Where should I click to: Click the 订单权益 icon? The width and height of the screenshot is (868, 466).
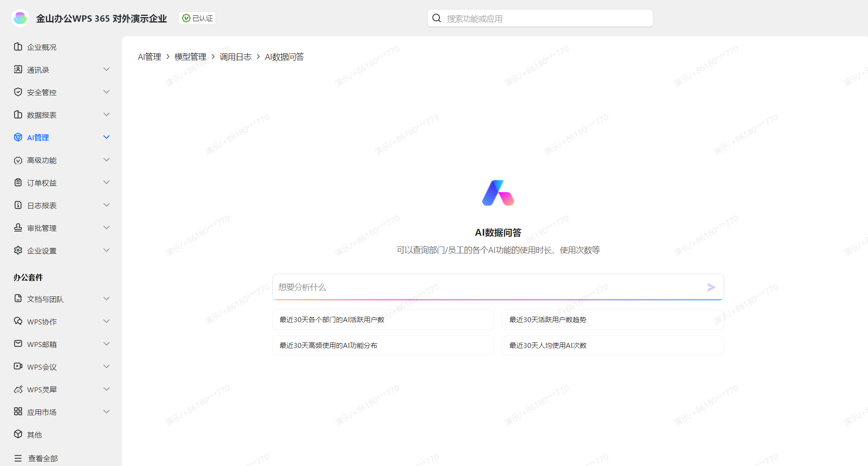pos(18,182)
